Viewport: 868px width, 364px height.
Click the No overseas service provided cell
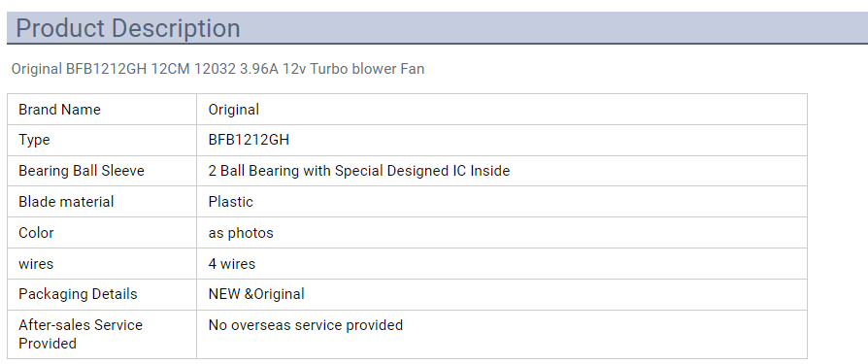[x=502, y=334]
